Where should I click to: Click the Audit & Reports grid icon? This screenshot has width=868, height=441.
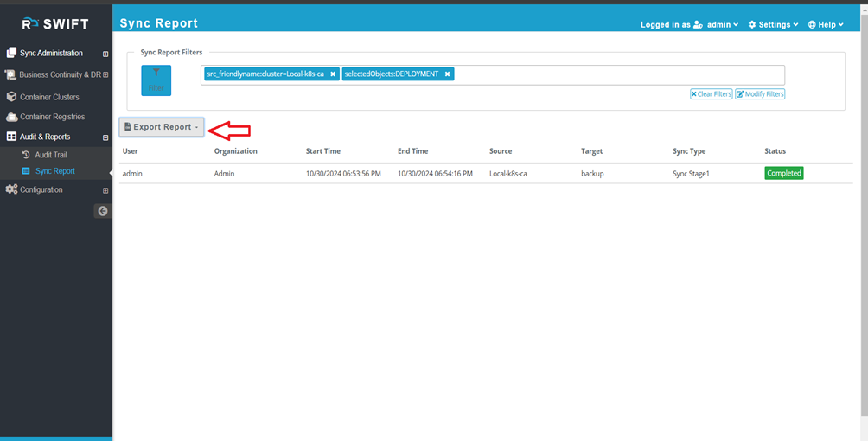coord(11,137)
